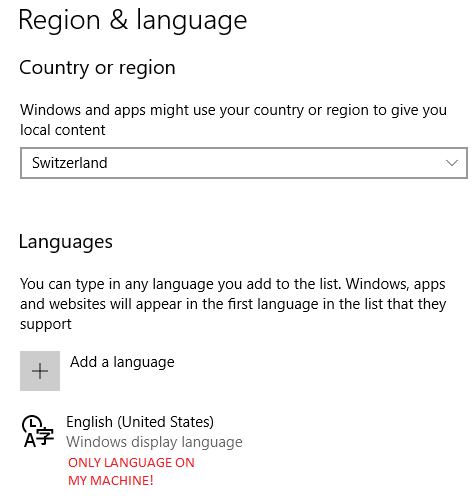The width and height of the screenshot is (475, 501).
Task: Click the word 'support' under Languages
Action: [x=46, y=325]
